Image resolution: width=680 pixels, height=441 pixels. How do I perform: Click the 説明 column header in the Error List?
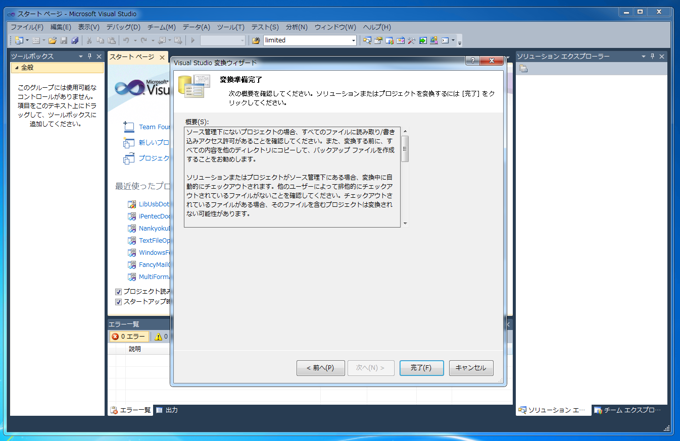tap(134, 349)
